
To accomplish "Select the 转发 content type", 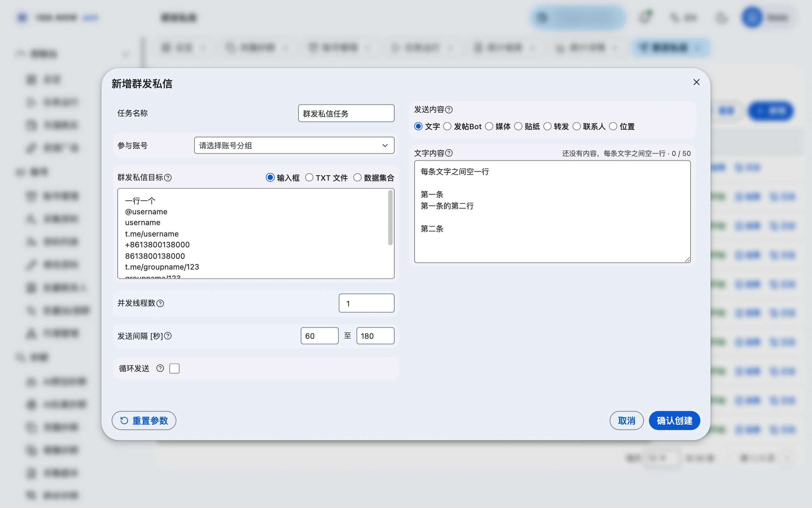I will pos(547,126).
